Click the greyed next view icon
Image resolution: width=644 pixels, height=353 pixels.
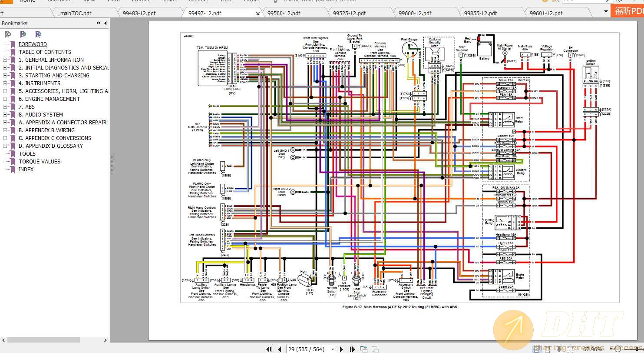[375, 349]
